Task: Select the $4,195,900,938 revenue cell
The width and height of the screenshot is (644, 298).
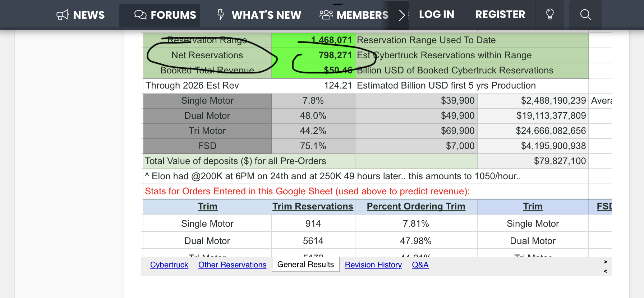Action: [533, 146]
